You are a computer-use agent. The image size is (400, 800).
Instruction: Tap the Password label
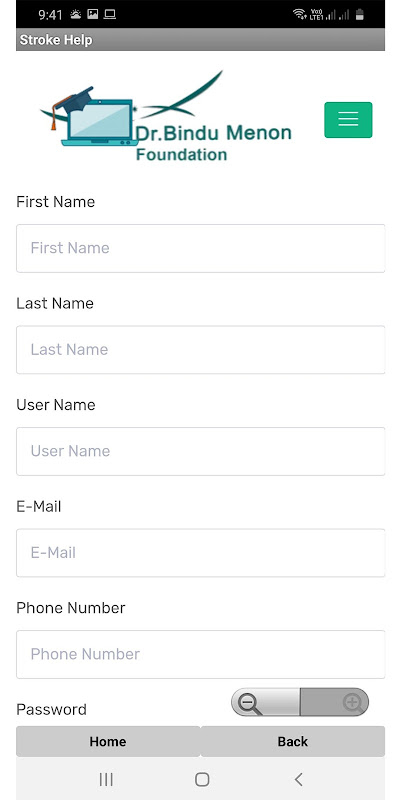click(x=52, y=710)
